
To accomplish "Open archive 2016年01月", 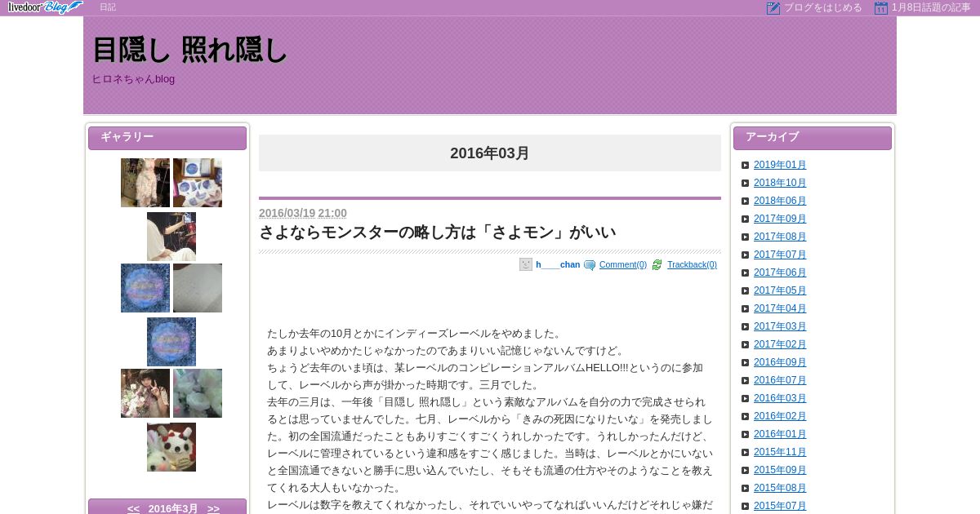I will (780, 434).
